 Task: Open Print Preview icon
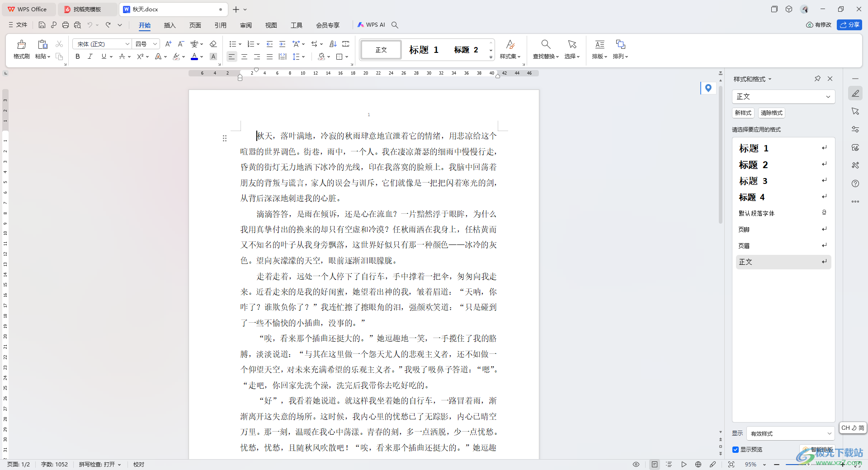click(x=77, y=25)
